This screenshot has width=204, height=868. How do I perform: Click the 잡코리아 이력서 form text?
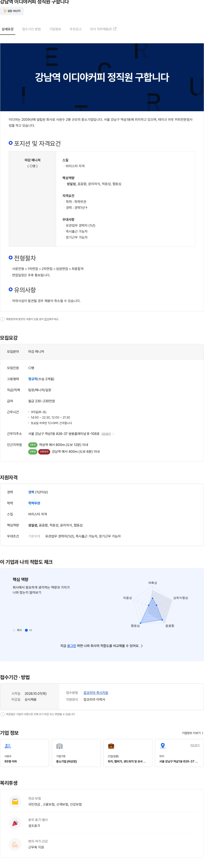pos(94,699)
